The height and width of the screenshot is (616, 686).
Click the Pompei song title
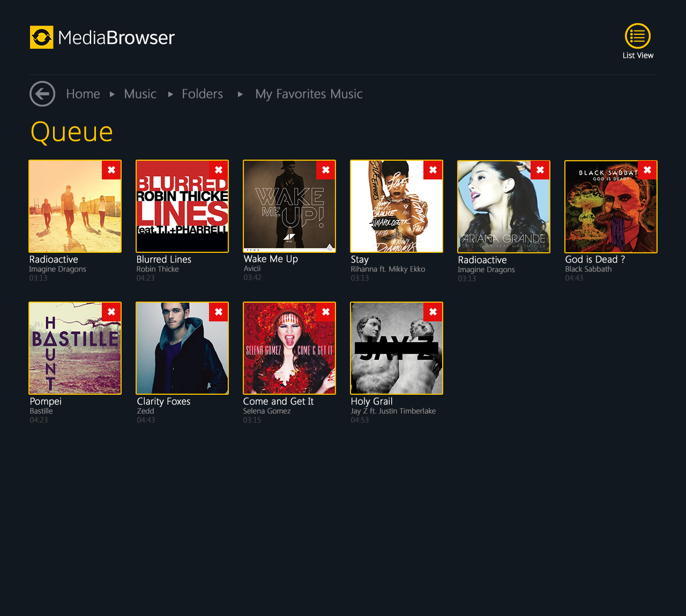pyautogui.click(x=46, y=401)
